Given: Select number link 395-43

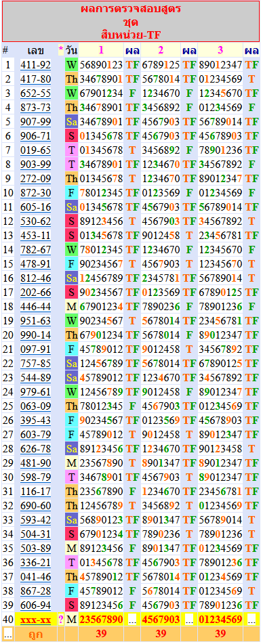Looking at the screenshot, I should pyautogui.click(x=36, y=420).
